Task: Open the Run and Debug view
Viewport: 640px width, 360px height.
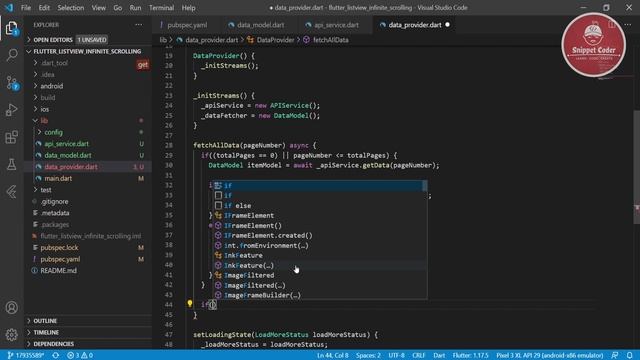Action: click(11, 110)
